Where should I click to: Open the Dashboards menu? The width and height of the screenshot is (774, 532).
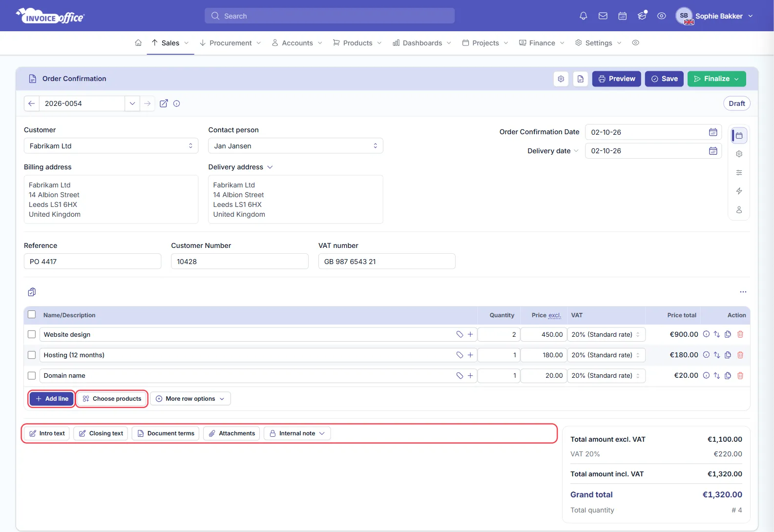[x=422, y=43]
